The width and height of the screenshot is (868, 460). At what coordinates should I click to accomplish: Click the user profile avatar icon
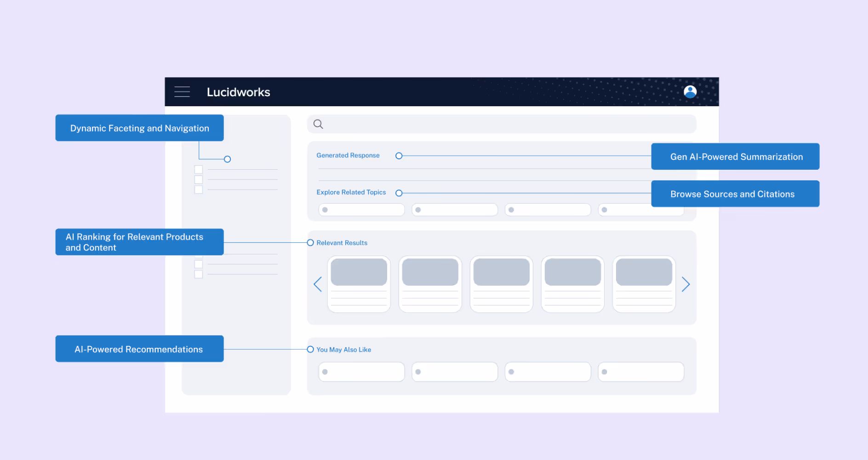(x=690, y=92)
